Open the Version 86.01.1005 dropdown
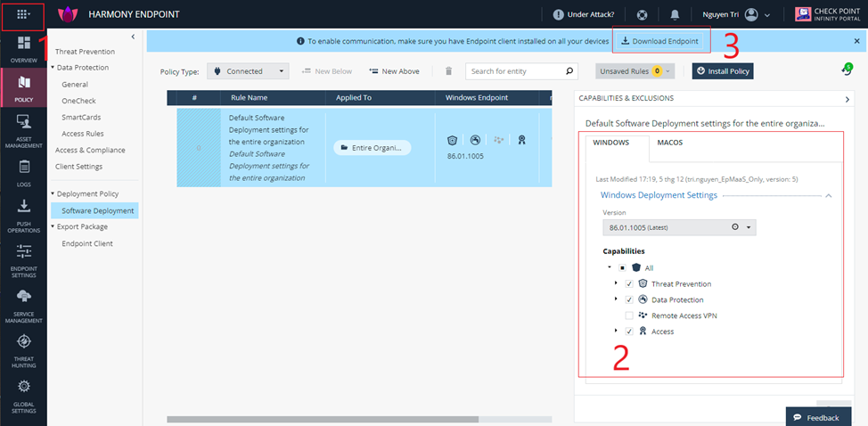This screenshot has width=868, height=426. pos(679,227)
